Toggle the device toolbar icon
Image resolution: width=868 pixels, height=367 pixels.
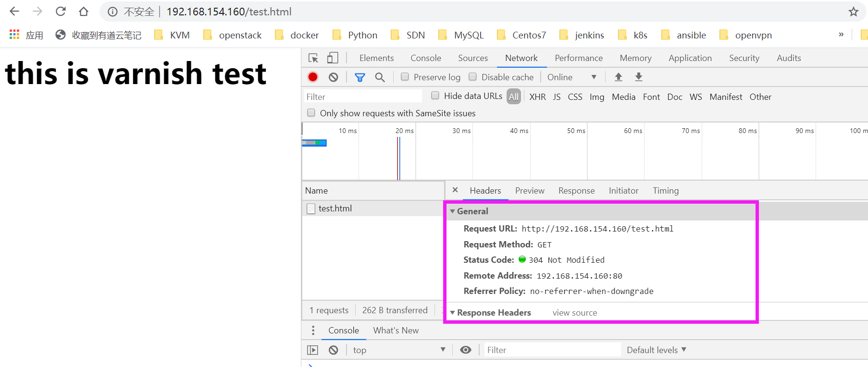coord(333,58)
